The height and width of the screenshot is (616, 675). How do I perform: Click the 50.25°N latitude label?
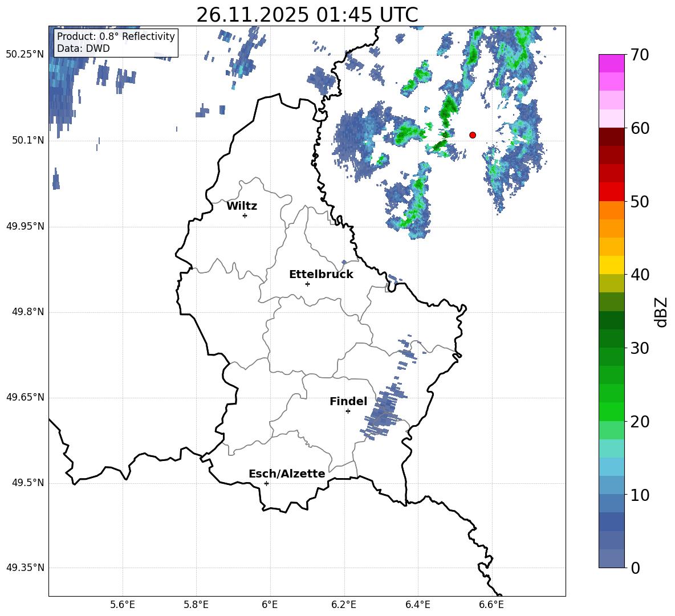coord(25,55)
